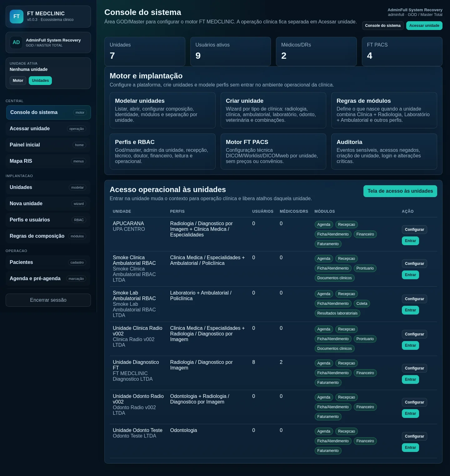Open Mapa RIS sidebar item

48,161
